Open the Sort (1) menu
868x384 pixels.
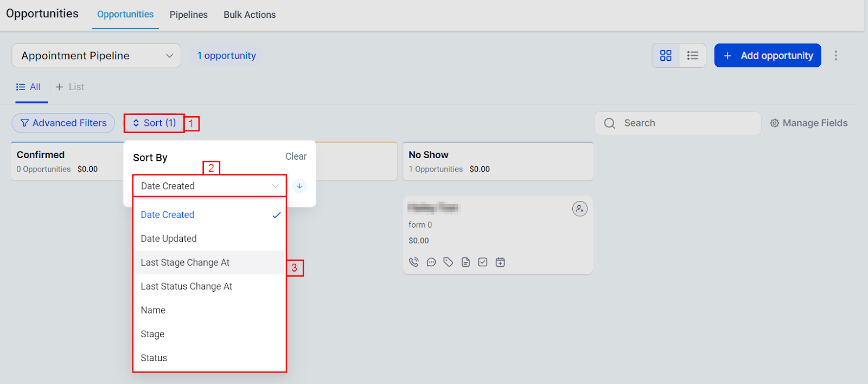click(x=155, y=123)
